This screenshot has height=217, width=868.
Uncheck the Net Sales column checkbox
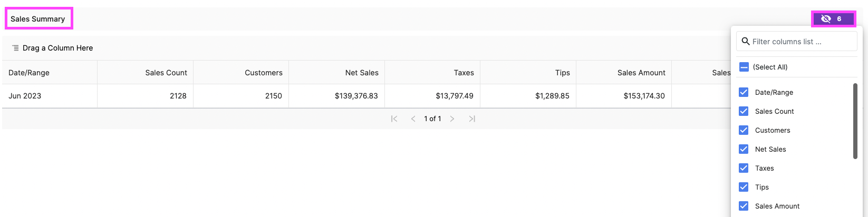tap(744, 149)
